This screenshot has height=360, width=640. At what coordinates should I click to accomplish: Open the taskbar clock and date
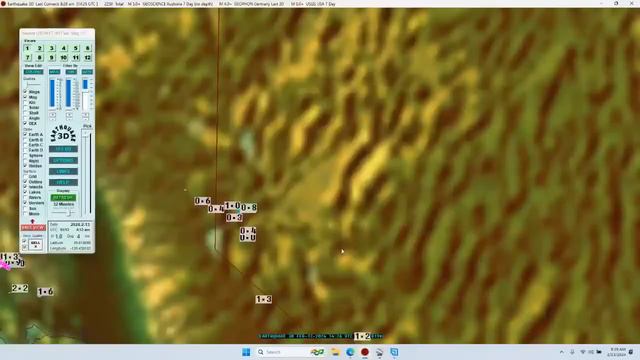pyautogui.click(x=617, y=352)
